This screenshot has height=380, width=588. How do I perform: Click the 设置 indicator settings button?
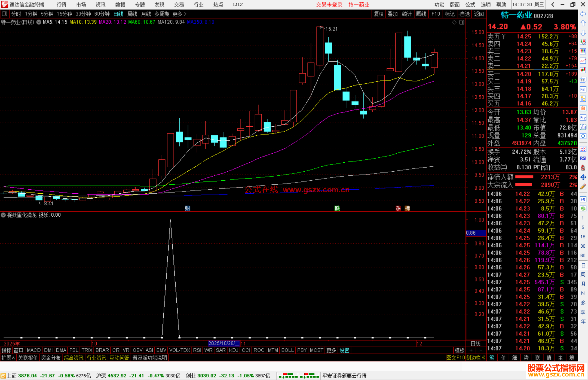pos(344,350)
